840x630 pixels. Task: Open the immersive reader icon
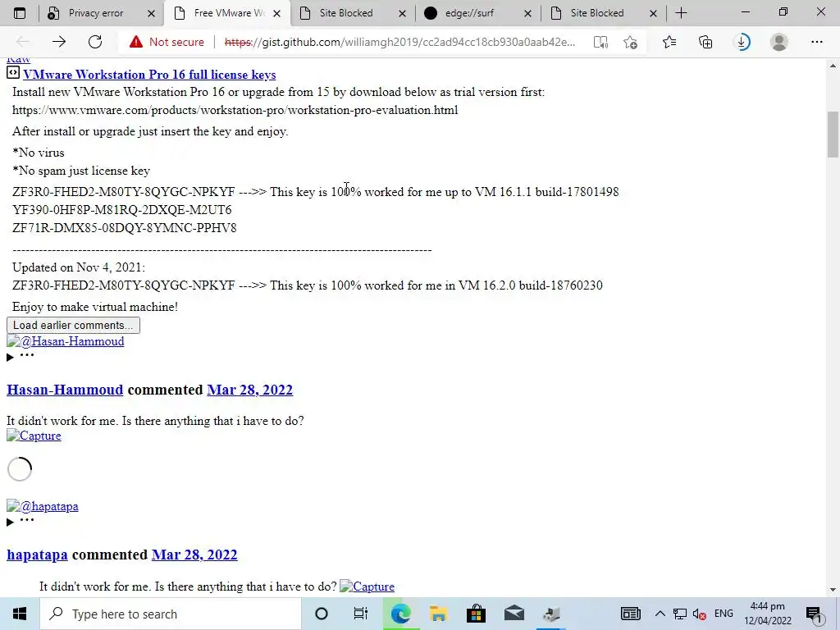tap(600, 42)
